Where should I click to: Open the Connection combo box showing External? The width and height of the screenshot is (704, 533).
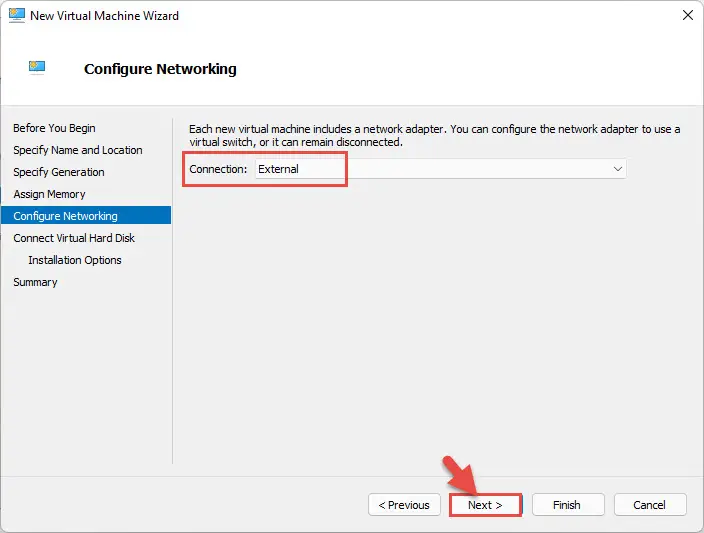(x=440, y=169)
